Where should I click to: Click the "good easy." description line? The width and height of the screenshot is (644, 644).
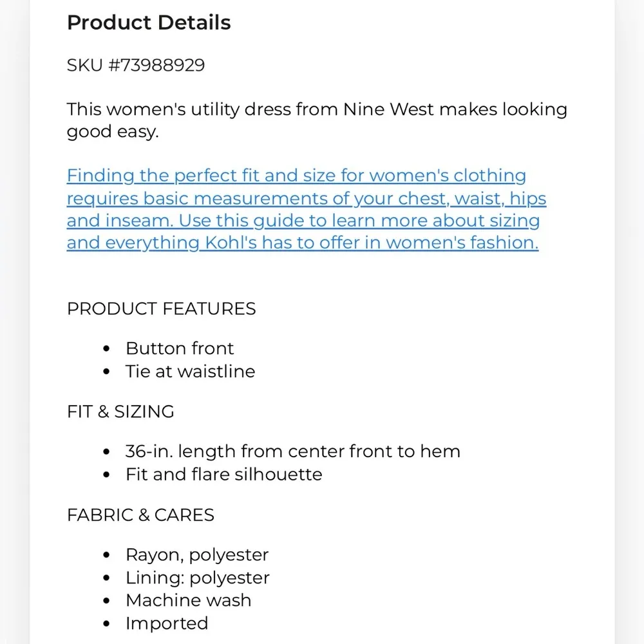pyautogui.click(x=113, y=132)
